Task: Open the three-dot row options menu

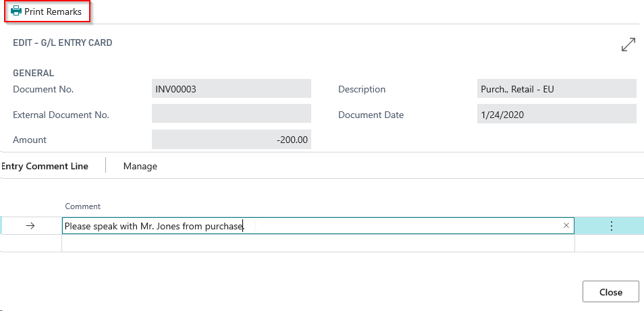Action: click(x=612, y=226)
